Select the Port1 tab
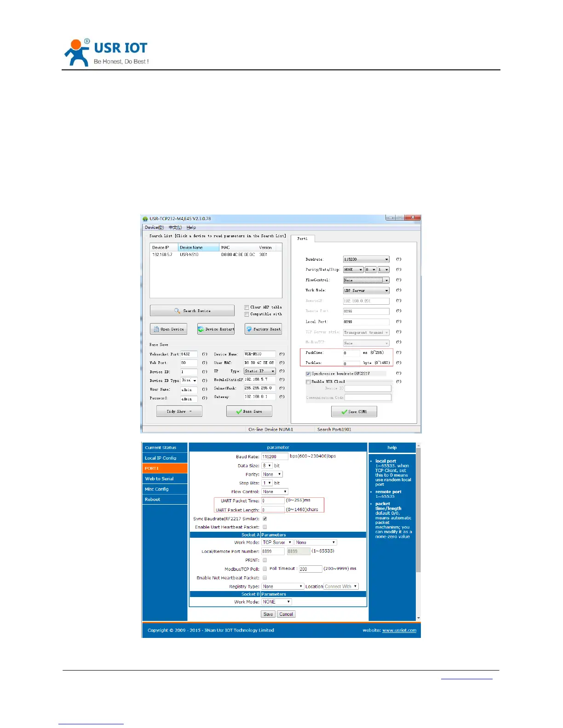Screen dimensions: 563x728 tap(303, 239)
